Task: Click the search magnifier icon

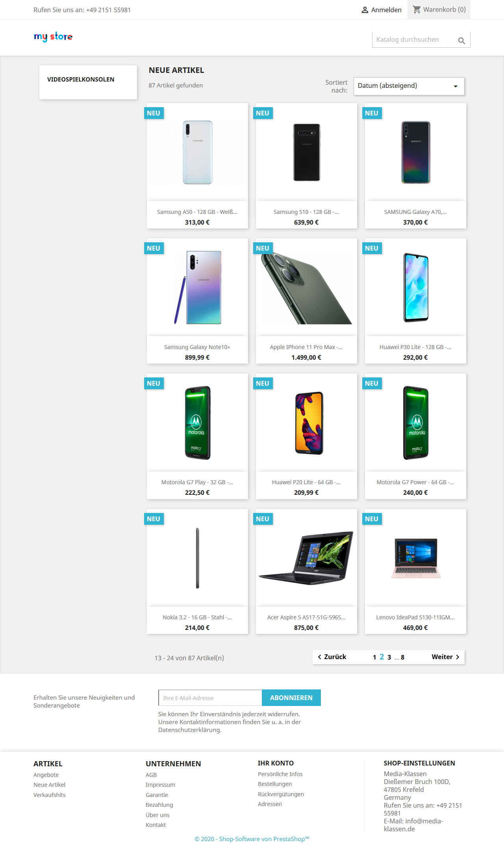Action: [x=461, y=40]
